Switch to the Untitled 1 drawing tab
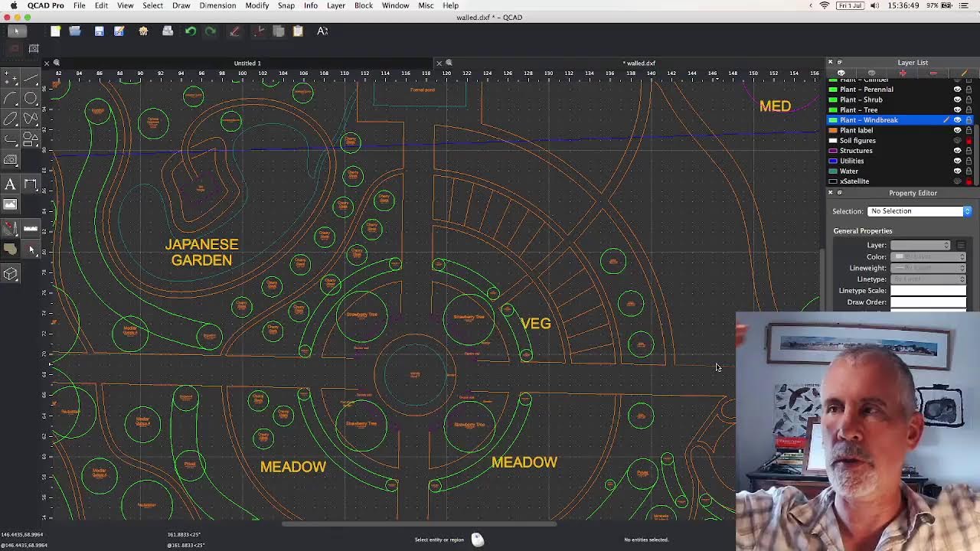This screenshot has height=551, width=980. point(247,63)
